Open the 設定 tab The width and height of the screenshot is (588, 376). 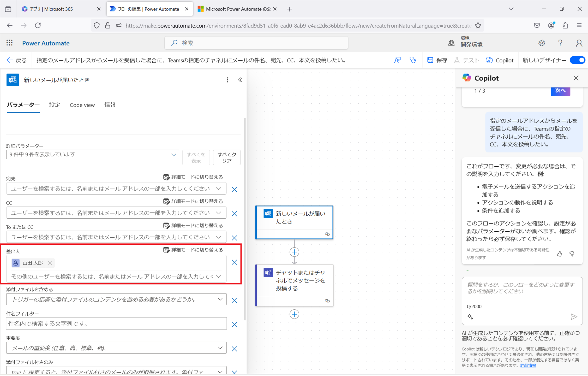point(55,105)
